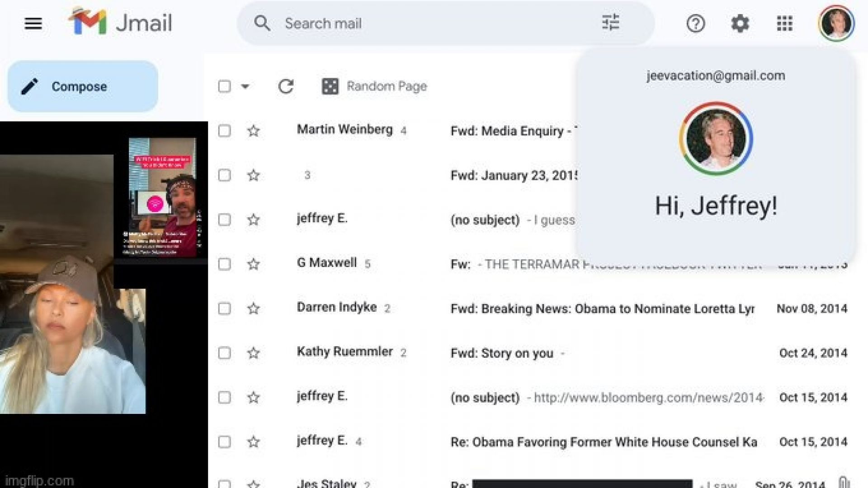Click the Compose button
Screen dimensions: 868x488
pos(83,86)
